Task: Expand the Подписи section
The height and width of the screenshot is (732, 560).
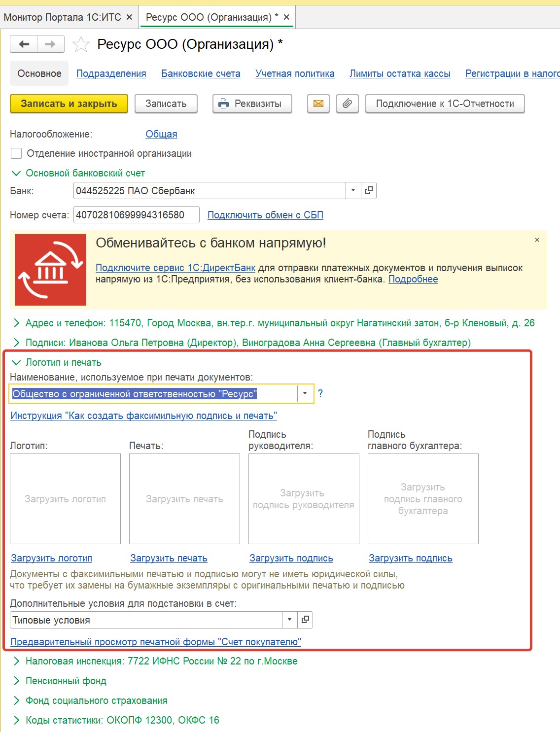Action: (x=16, y=343)
